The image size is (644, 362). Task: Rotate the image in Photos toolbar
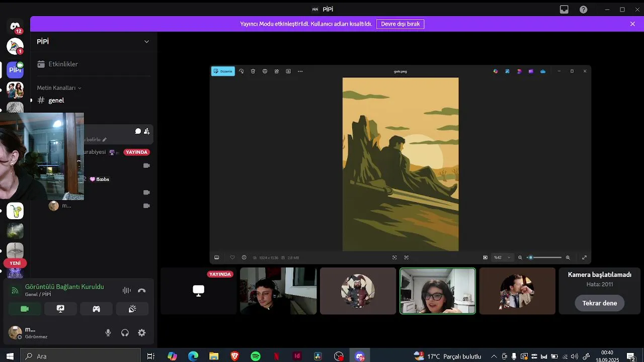[x=242, y=71]
